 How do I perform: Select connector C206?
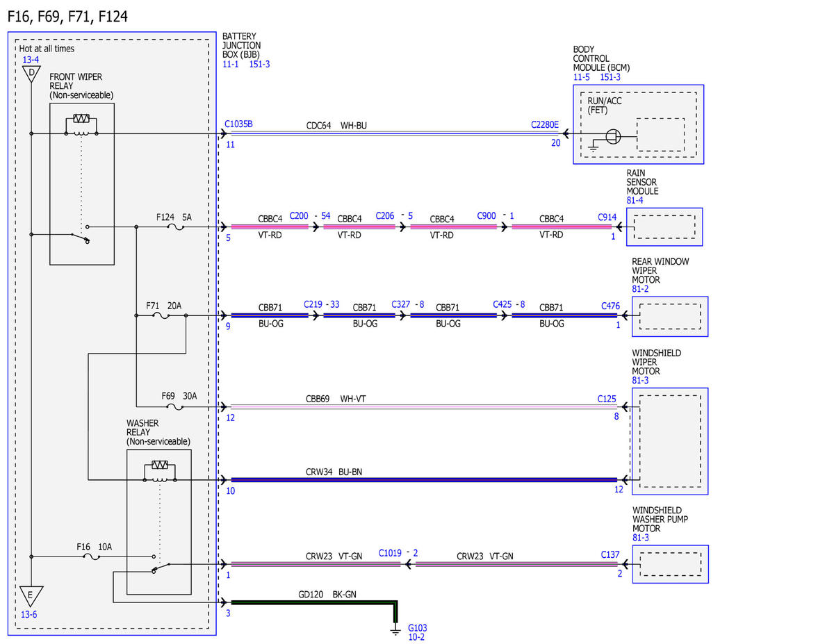coord(386,216)
